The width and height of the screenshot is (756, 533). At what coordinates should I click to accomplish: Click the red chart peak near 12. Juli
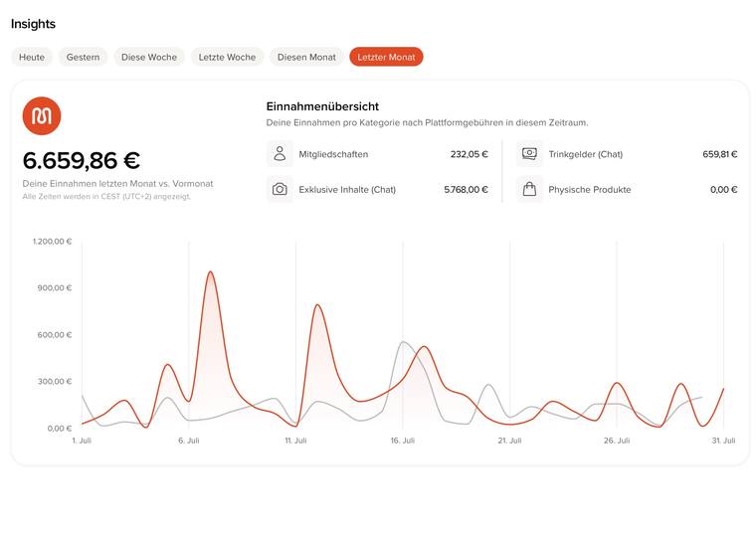pyautogui.click(x=317, y=305)
